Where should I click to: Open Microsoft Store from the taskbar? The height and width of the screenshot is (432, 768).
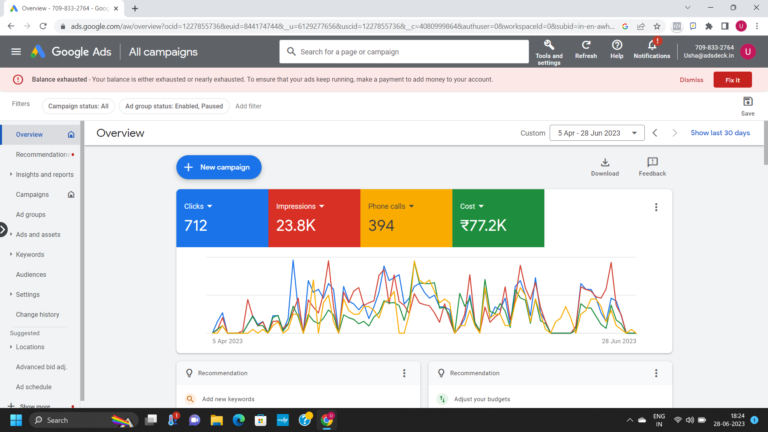(261, 420)
